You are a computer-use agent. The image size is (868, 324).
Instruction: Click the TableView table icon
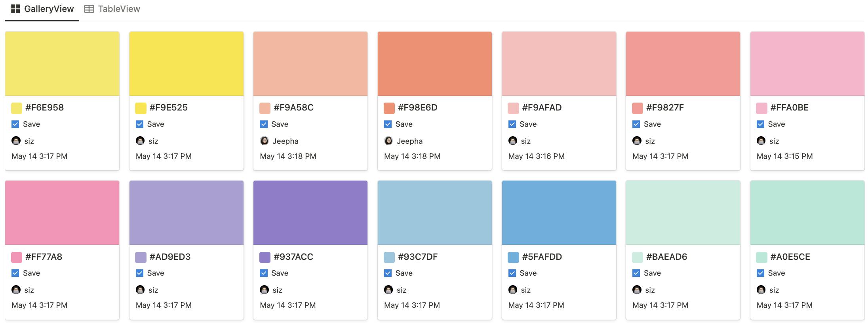point(89,9)
